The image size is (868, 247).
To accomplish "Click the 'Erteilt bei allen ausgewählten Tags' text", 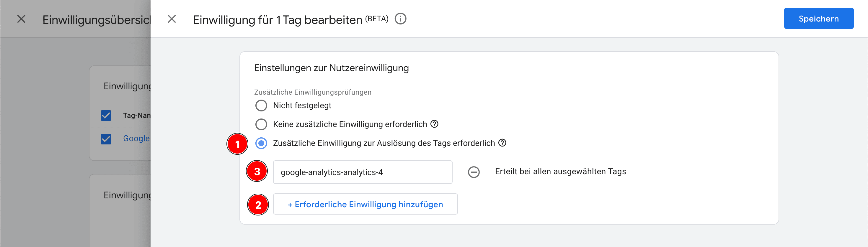I will tap(560, 172).
